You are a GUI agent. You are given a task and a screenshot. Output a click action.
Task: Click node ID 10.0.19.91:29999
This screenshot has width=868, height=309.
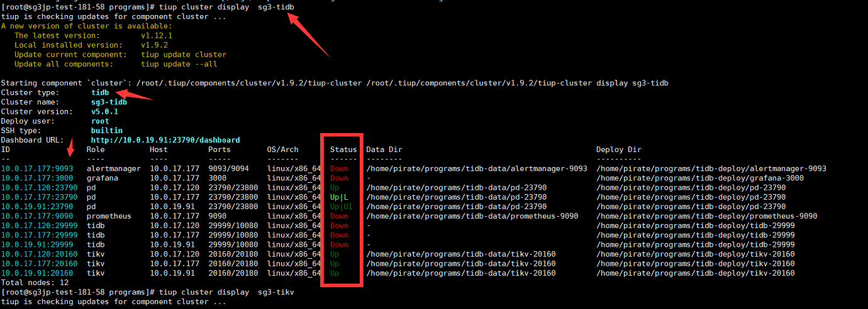click(37, 244)
